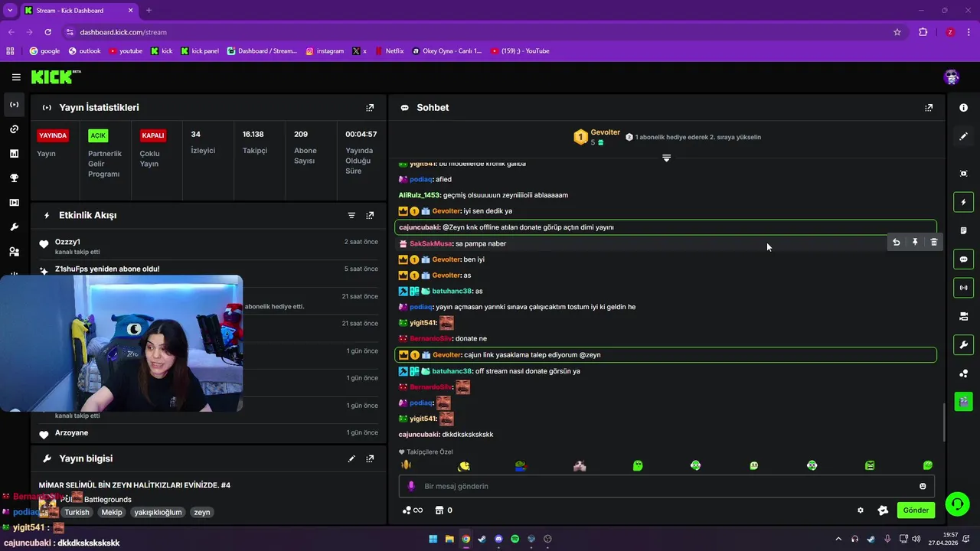The width and height of the screenshot is (980, 551).
Task: Open Spotify from the taskbar
Action: pyautogui.click(x=515, y=539)
